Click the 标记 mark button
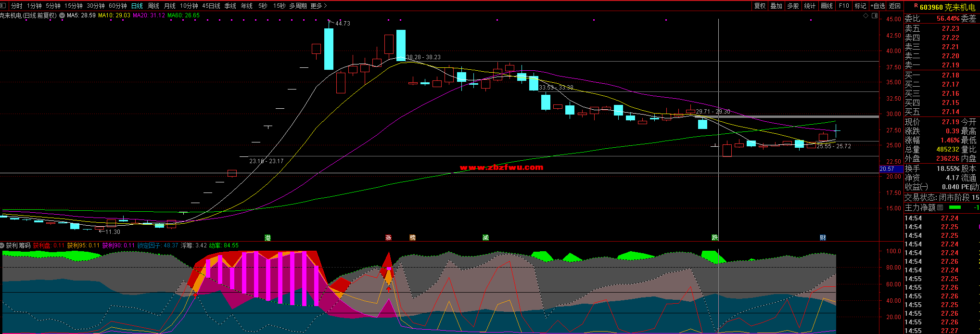Viewport: 980px width, 334px height. [861, 6]
